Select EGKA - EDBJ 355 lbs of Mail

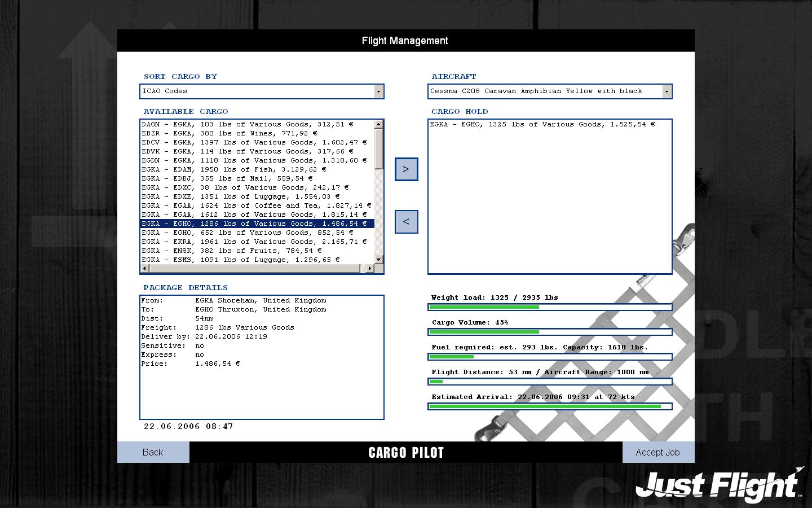coord(258,178)
